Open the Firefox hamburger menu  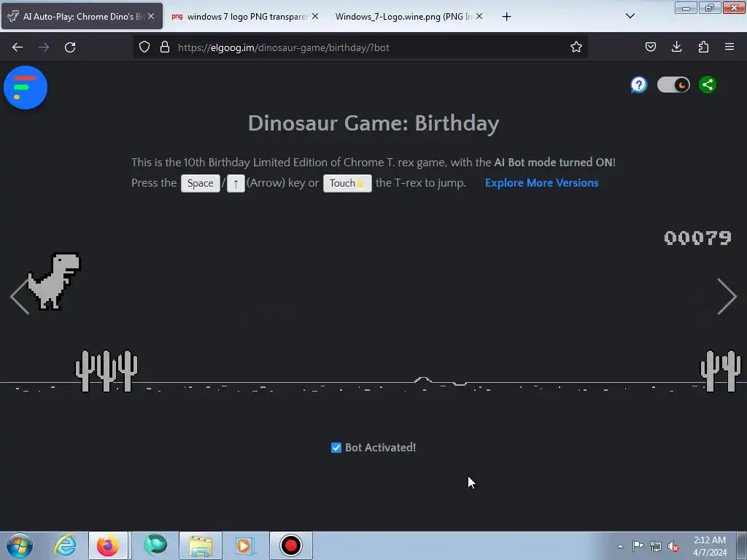(x=729, y=47)
